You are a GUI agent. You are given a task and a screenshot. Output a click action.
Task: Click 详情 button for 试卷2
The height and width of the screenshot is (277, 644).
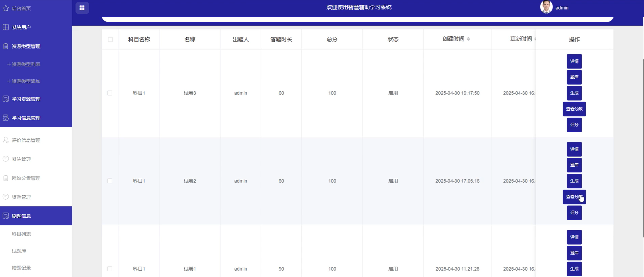click(x=574, y=149)
